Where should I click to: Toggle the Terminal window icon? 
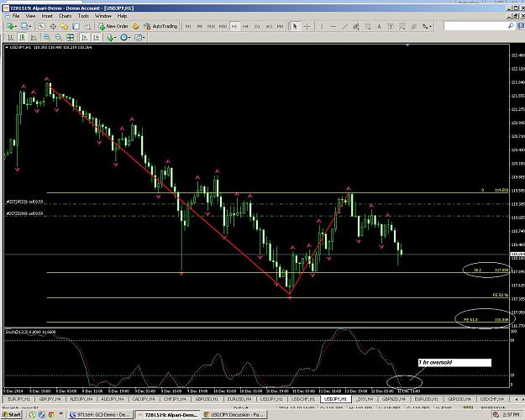click(76, 26)
